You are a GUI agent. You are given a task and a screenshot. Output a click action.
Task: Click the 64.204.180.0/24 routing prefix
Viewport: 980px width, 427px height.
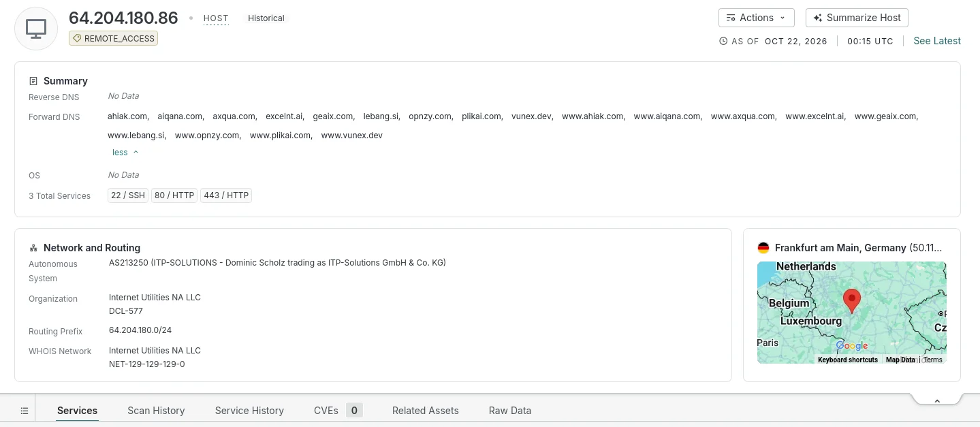[140, 330]
